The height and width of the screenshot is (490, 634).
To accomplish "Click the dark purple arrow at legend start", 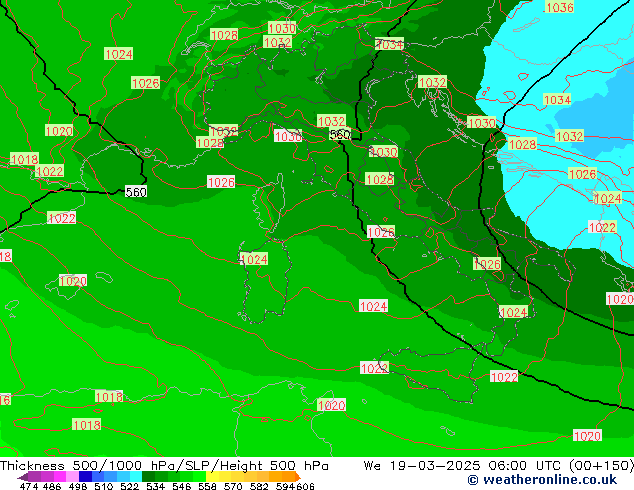I will coord(23,477).
